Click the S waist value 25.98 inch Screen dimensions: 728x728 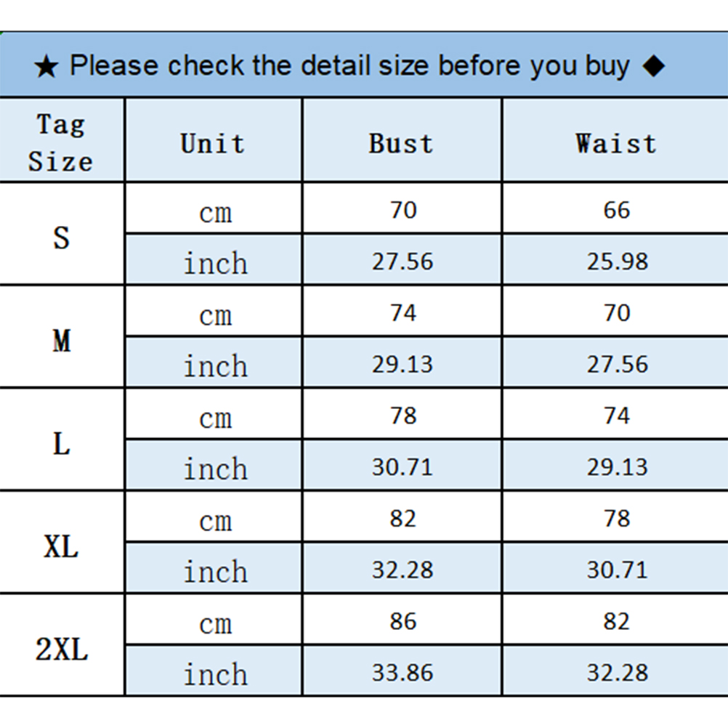[617, 261]
